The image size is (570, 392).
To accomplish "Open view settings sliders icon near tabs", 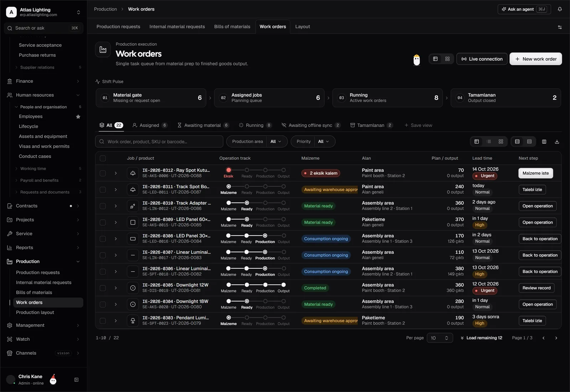I will (x=560, y=27).
